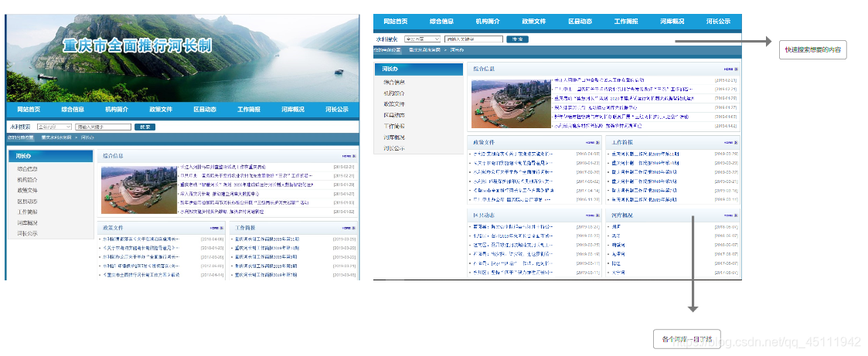The image size is (868, 356).
Task: Choose 河长公示 in right page sidebar
Action: point(394,148)
